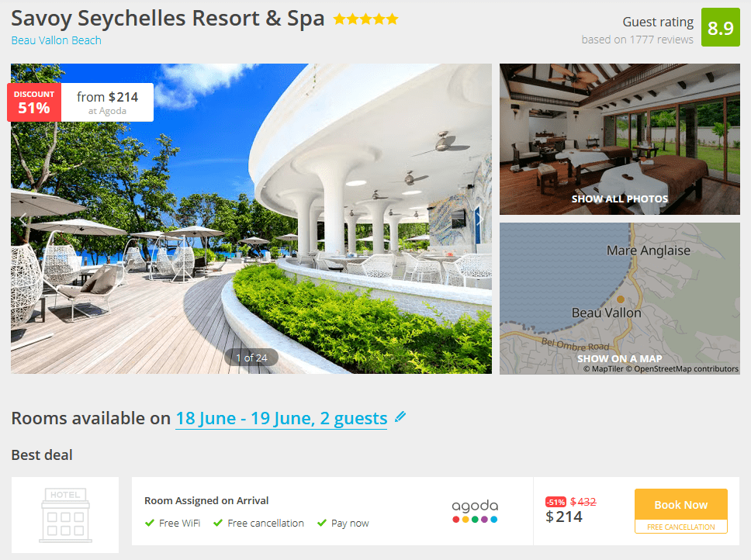Click the orange hotel marker on the map
This screenshot has width=751, height=560.
(620, 299)
